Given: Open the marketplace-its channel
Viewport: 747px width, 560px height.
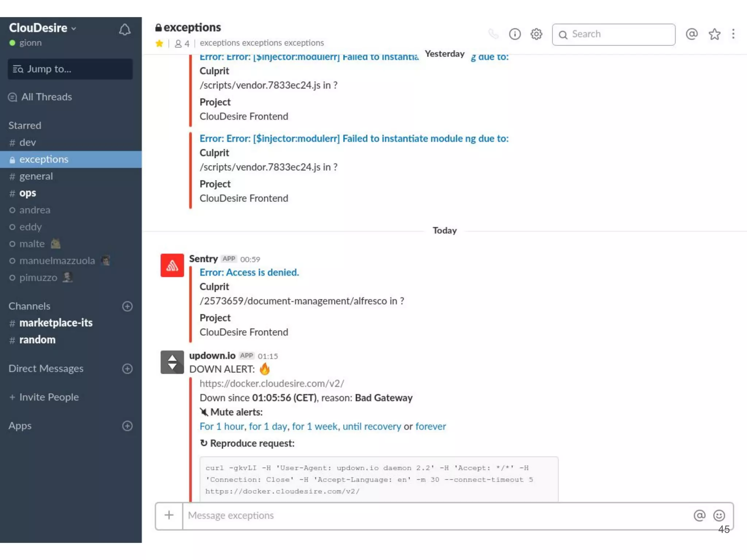Looking at the screenshot, I should 56,323.
